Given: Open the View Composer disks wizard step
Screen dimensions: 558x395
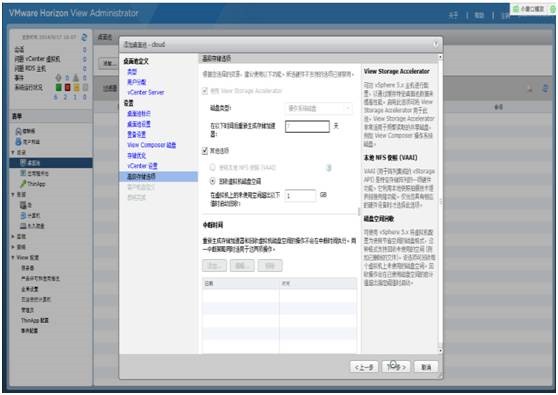Looking at the screenshot, I should [152, 145].
